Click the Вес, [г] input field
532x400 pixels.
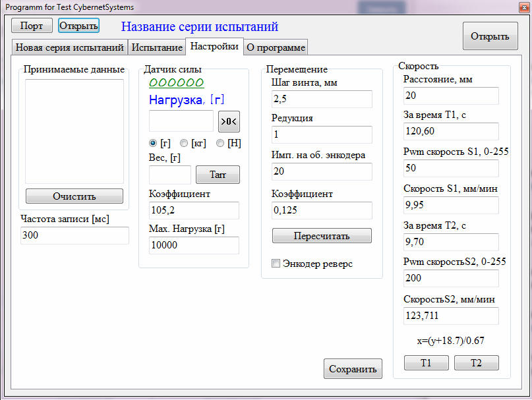(170, 175)
